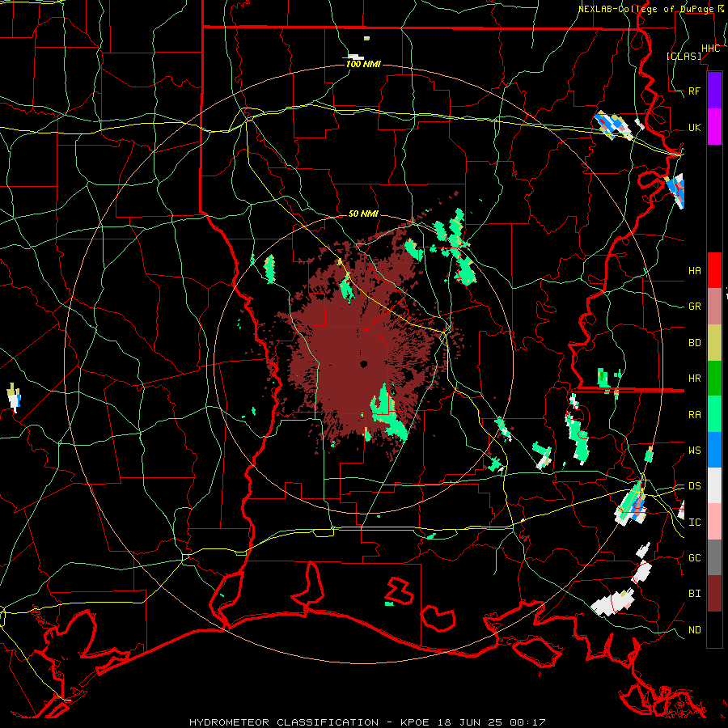Click the 18 JUN 25 date text
728x728 pixels.
pos(469,722)
